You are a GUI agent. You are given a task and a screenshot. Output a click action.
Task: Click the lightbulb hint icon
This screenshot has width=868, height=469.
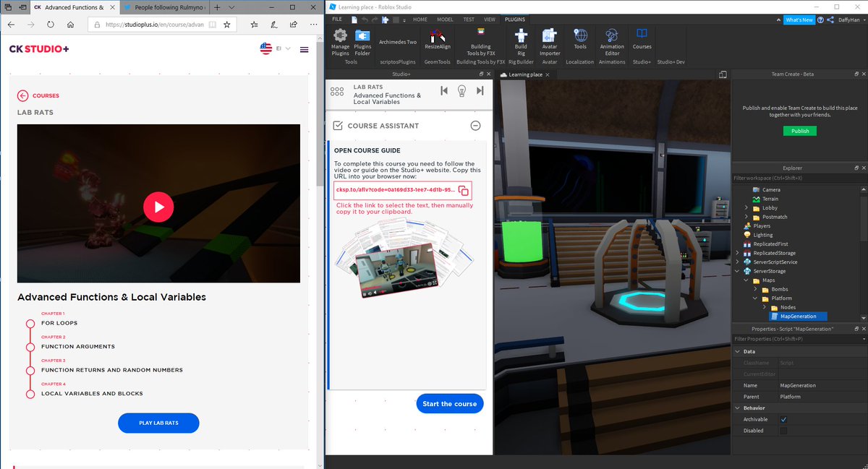coord(461,91)
